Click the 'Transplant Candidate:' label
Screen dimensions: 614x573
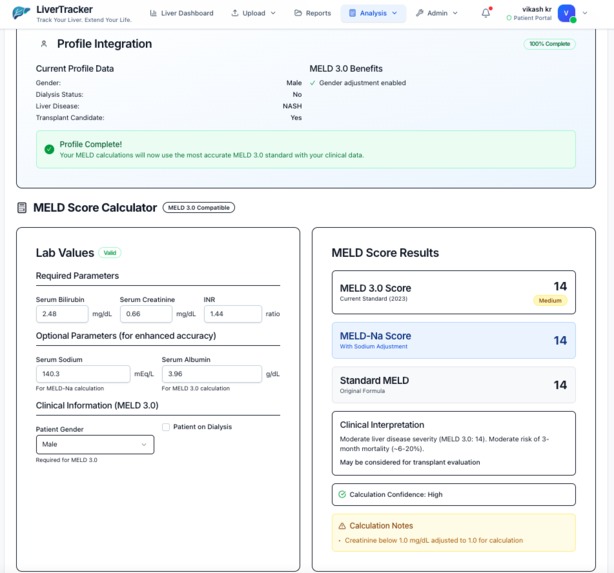70,118
